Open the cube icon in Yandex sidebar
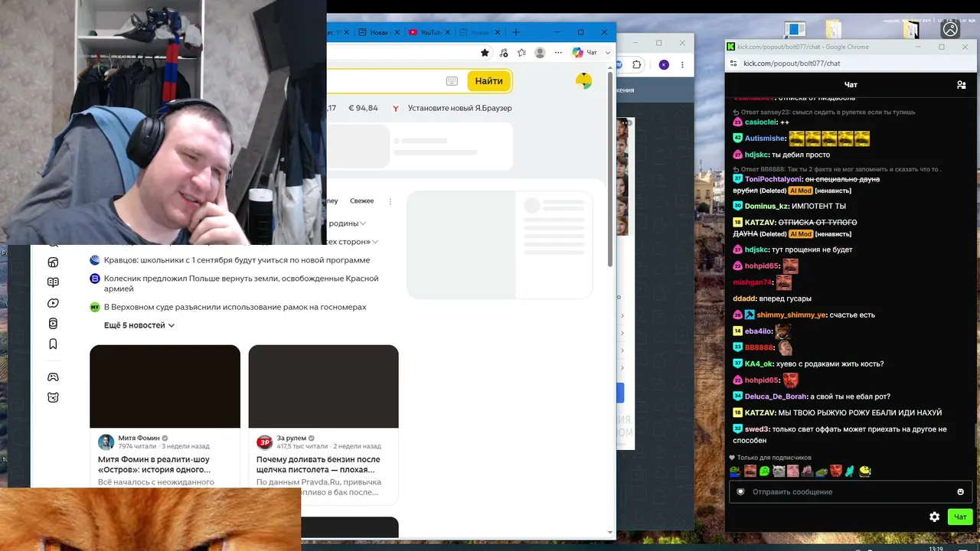This screenshot has width=980, height=551. coord(53,262)
